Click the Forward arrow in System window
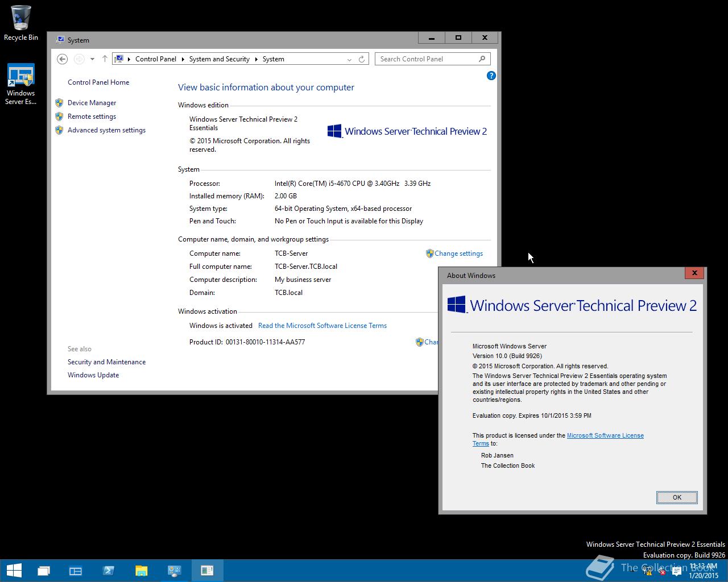The width and height of the screenshot is (728, 582). (79, 59)
